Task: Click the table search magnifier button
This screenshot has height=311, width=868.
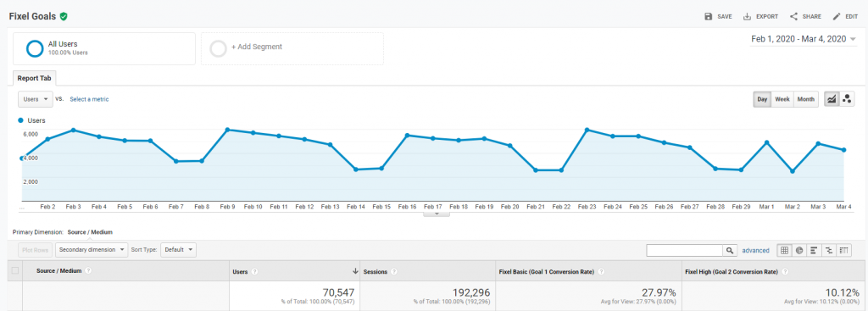Action: [730, 250]
